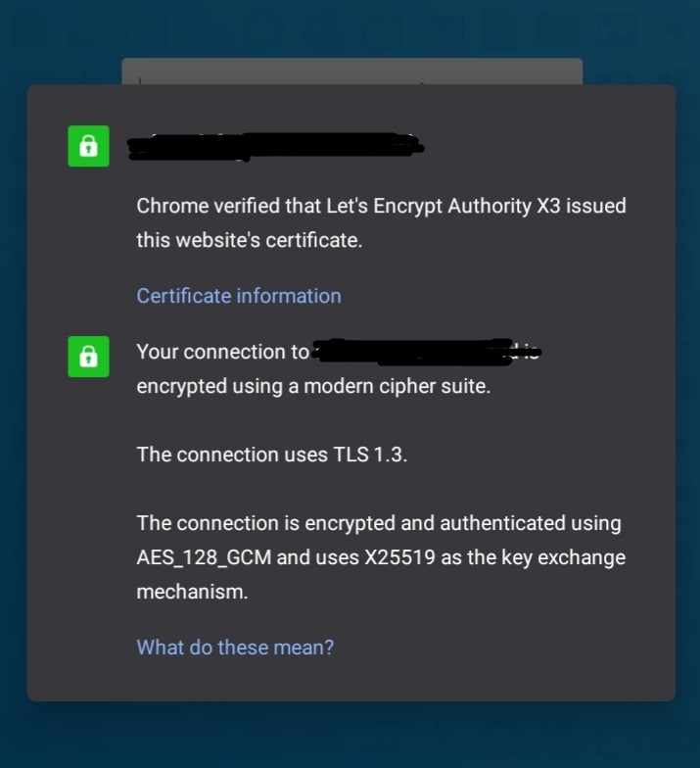Click the 'AES_128_GCM' cipher name
700x768 pixels.
click(x=204, y=557)
